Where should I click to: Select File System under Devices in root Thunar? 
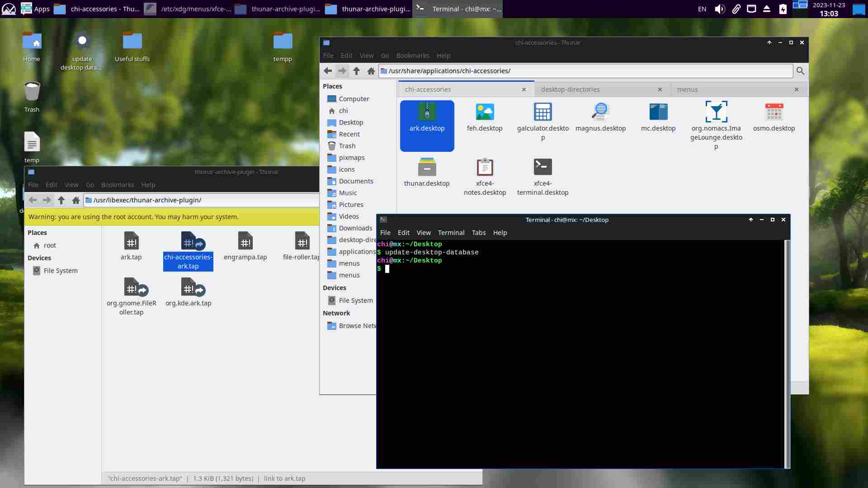coord(60,271)
